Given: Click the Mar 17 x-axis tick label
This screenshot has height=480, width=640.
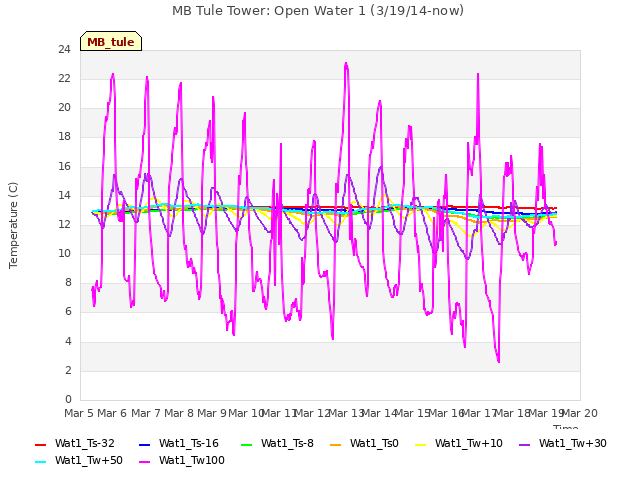Looking at the screenshot, I should click(x=480, y=413).
